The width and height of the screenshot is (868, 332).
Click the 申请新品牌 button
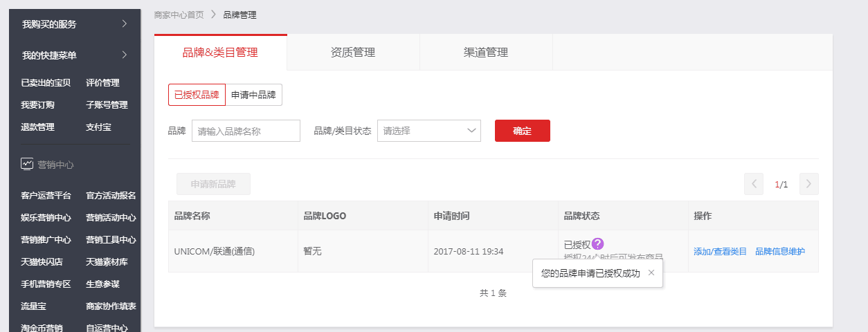click(213, 184)
